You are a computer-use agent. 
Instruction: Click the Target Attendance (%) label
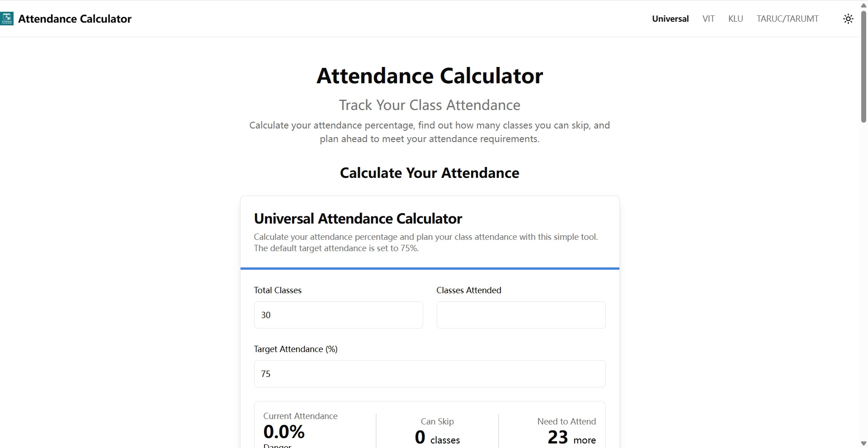point(296,349)
